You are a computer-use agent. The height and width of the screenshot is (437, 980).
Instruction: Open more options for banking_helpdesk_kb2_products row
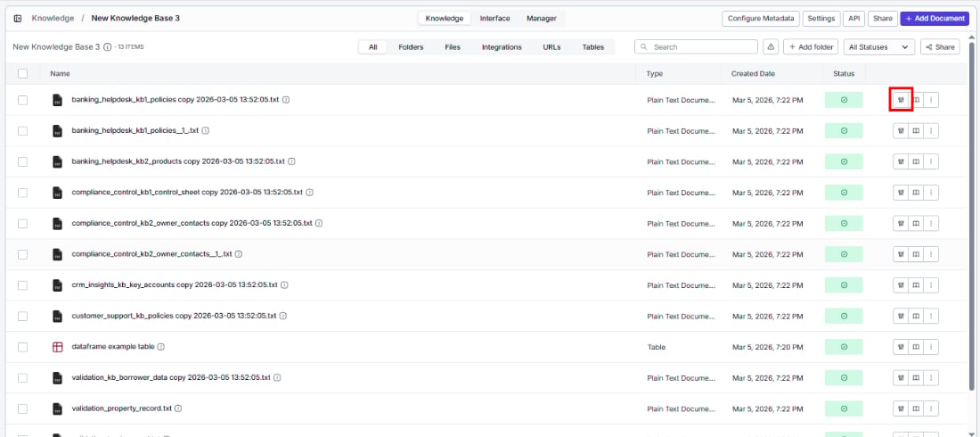pos(931,161)
